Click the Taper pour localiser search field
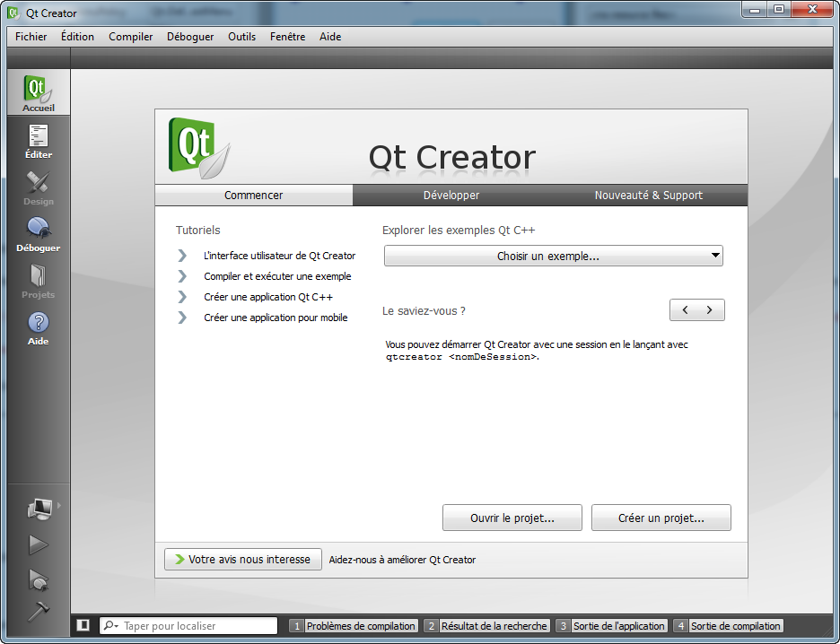Screen dimensions: 840x644 [188, 625]
